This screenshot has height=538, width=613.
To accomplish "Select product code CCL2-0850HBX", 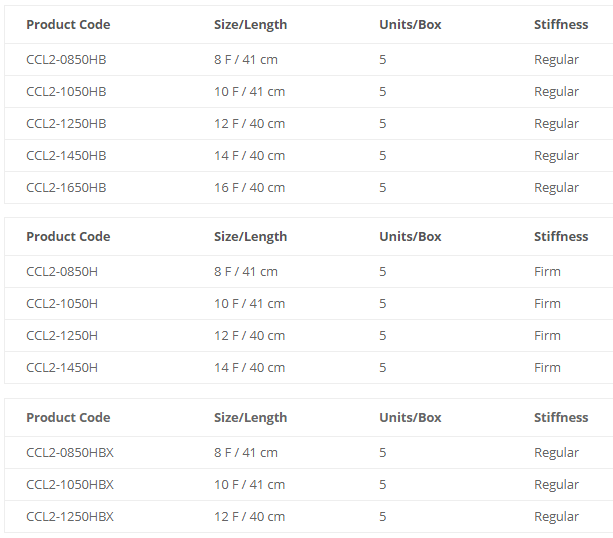I will click(70, 453).
